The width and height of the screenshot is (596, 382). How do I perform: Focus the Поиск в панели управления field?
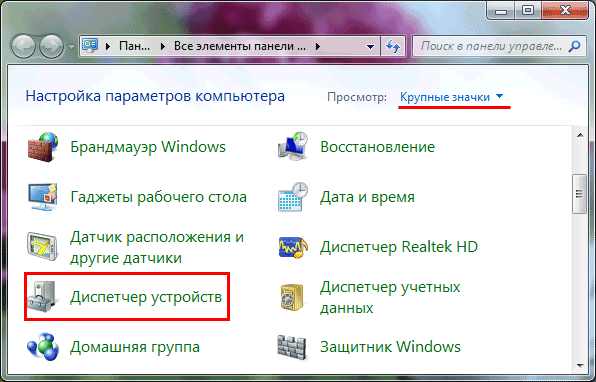pos(499,46)
